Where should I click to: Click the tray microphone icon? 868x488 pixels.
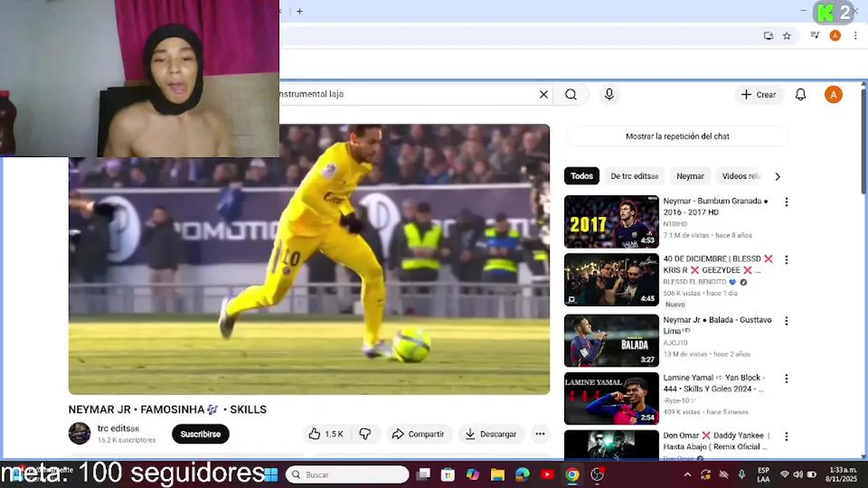[x=741, y=474]
